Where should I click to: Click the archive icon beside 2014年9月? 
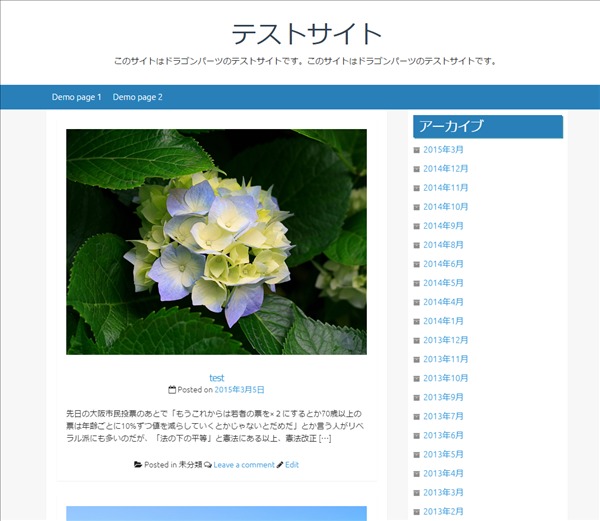(x=417, y=226)
